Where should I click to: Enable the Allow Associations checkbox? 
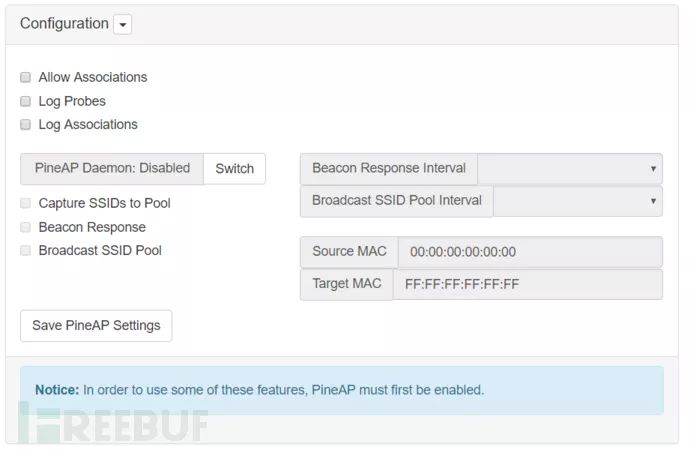[x=26, y=77]
